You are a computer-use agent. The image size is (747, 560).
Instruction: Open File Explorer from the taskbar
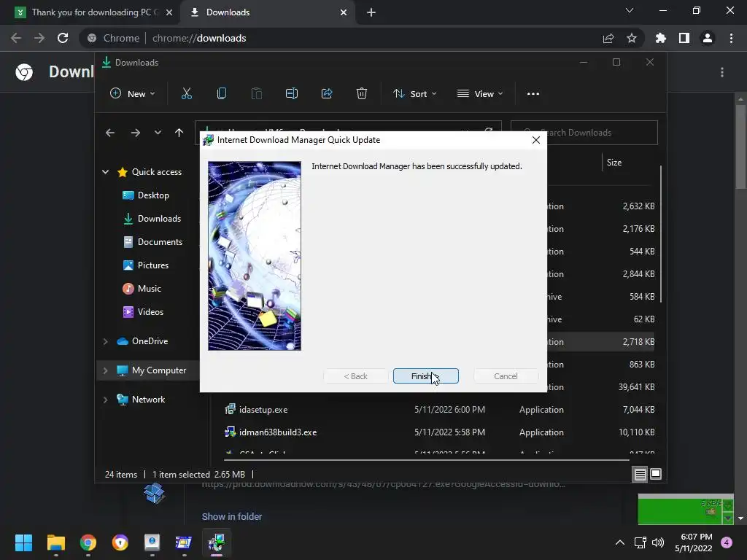[56, 542]
